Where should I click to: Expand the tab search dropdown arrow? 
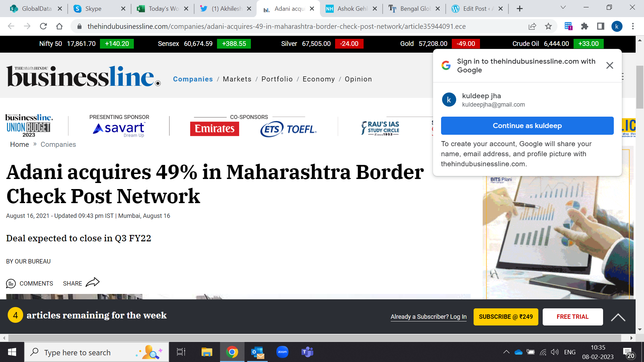click(x=563, y=7)
